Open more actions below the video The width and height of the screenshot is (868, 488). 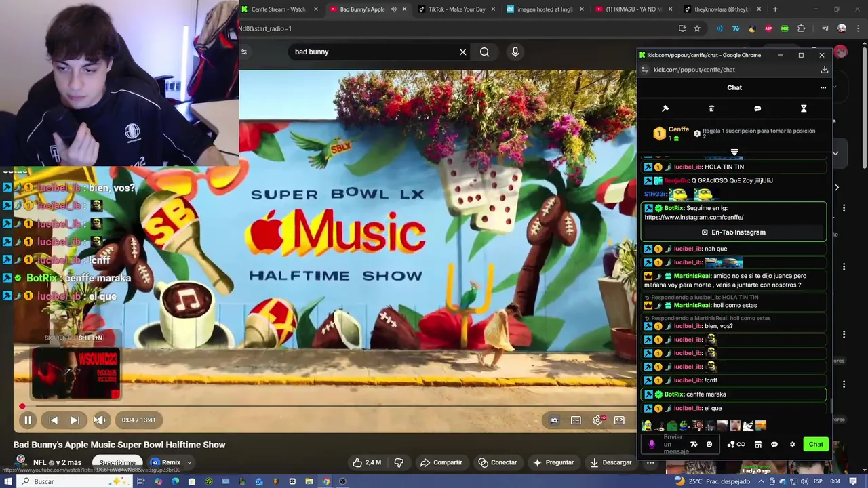tap(650, 462)
